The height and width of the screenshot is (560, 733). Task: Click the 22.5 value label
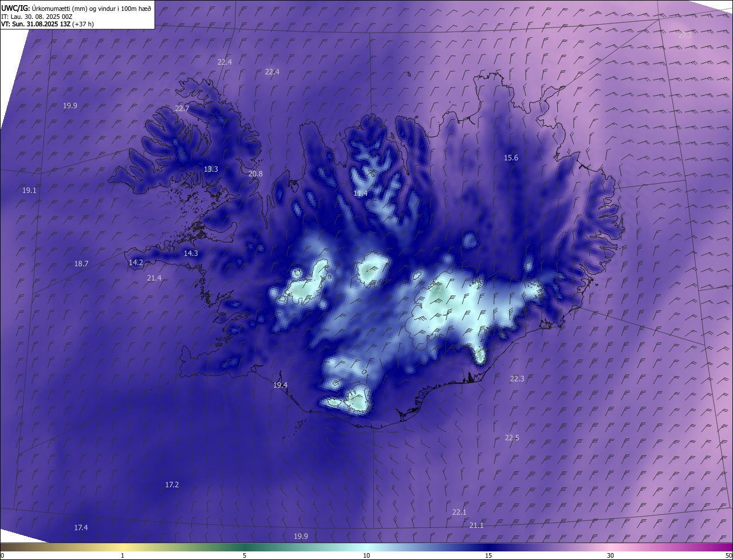point(512,437)
